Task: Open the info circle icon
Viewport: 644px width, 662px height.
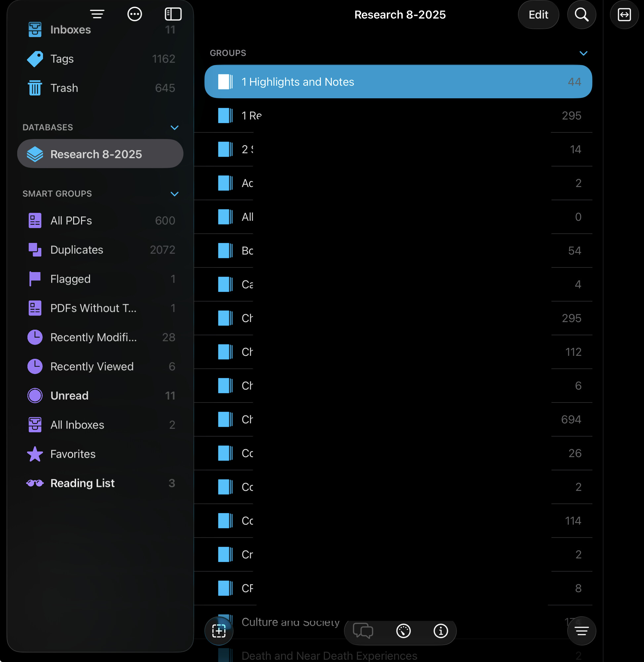Action: tap(440, 631)
